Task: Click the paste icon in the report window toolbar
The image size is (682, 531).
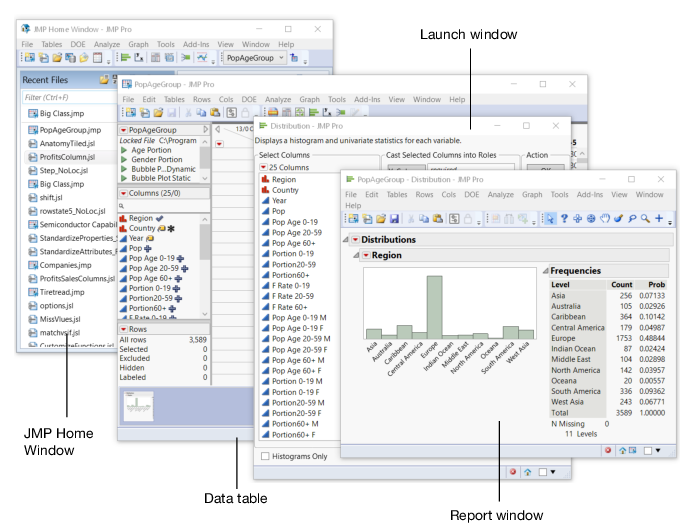Action: tap(438, 219)
